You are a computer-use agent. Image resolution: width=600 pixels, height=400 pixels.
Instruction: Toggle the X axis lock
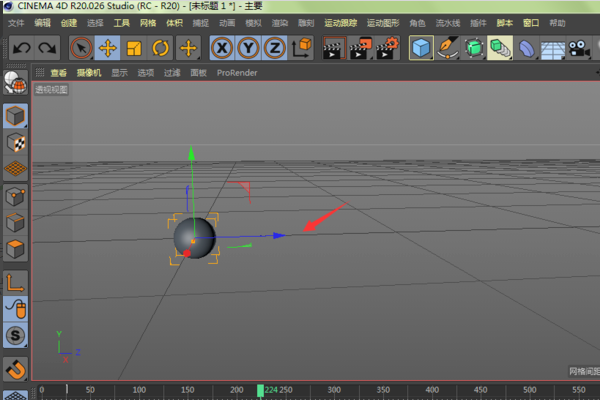(222, 47)
